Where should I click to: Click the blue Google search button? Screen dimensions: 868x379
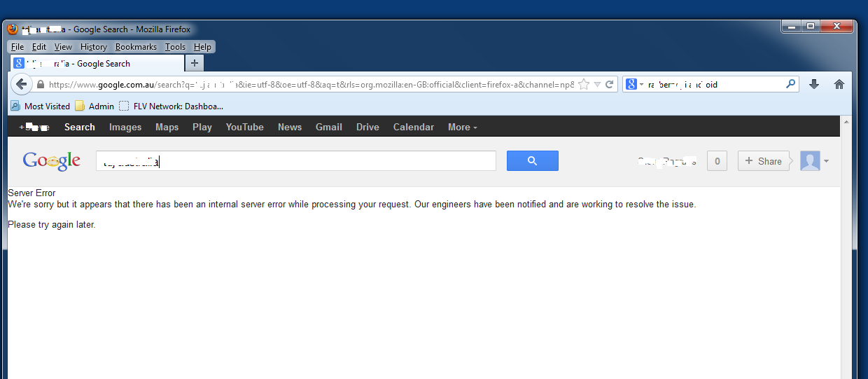tap(532, 161)
